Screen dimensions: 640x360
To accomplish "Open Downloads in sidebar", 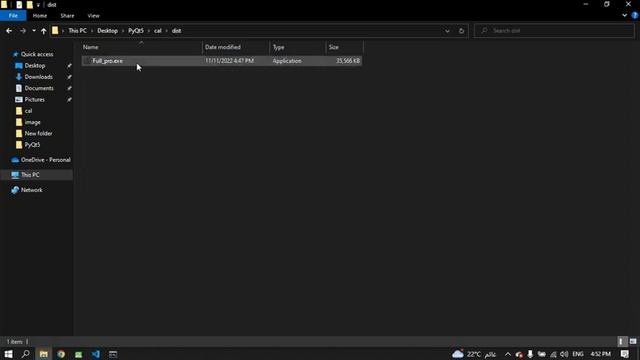I will tap(38, 77).
